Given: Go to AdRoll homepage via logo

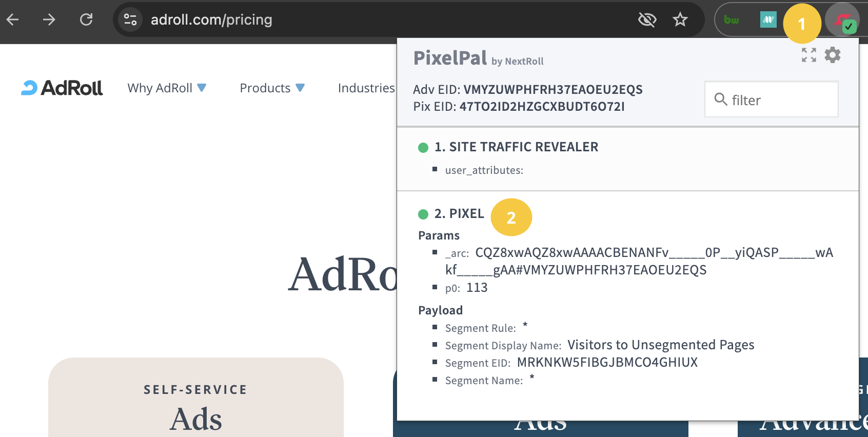Looking at the screenshot, I should pos(62,88).
